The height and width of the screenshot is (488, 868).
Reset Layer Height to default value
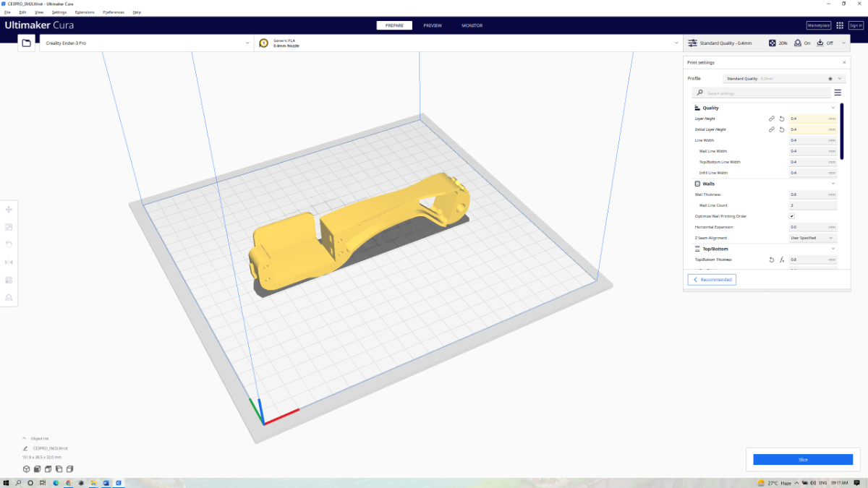tap(781, 119)
